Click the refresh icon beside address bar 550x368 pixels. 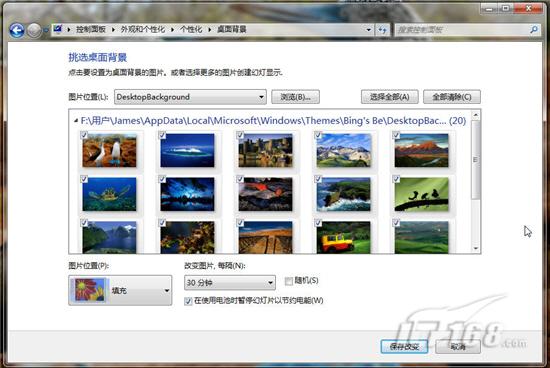382,30
